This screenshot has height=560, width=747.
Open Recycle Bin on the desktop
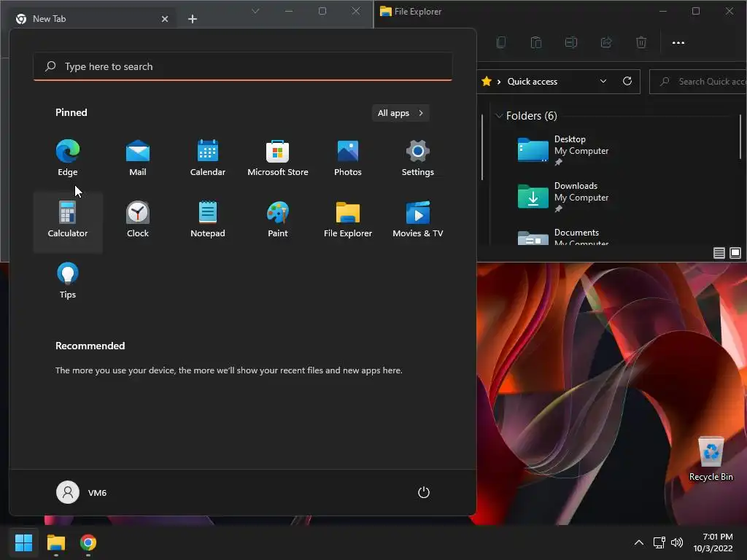tap(711, 459)
